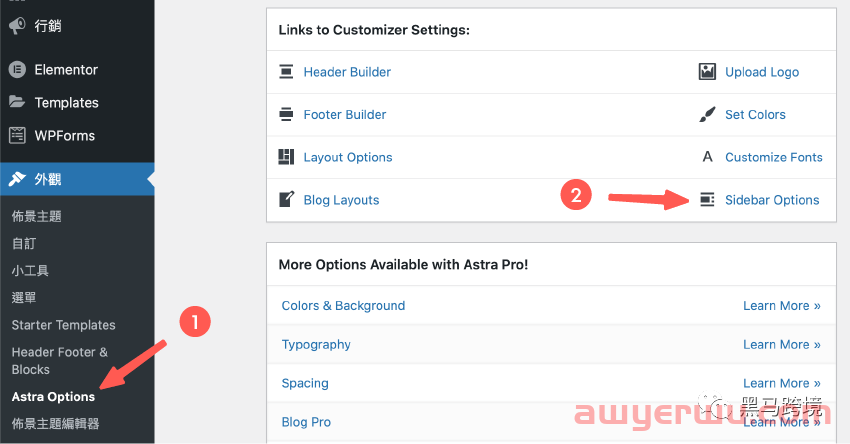
Task: Click the Layout Options grid icon
Action: click(286, 157)
